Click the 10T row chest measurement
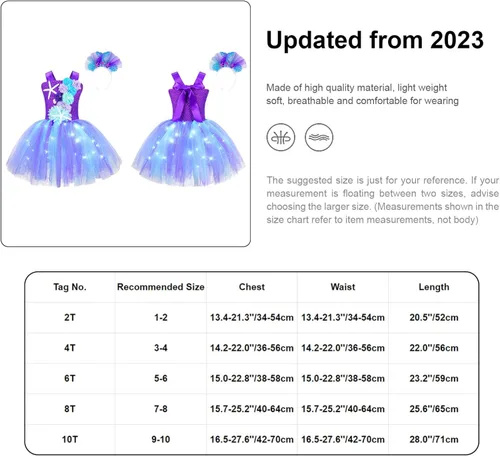The image size is (500, 456). pos(252,439)
